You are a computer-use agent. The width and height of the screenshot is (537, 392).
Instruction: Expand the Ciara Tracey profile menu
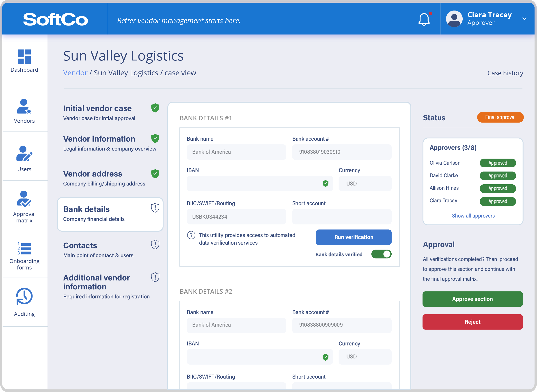[524, 19]
